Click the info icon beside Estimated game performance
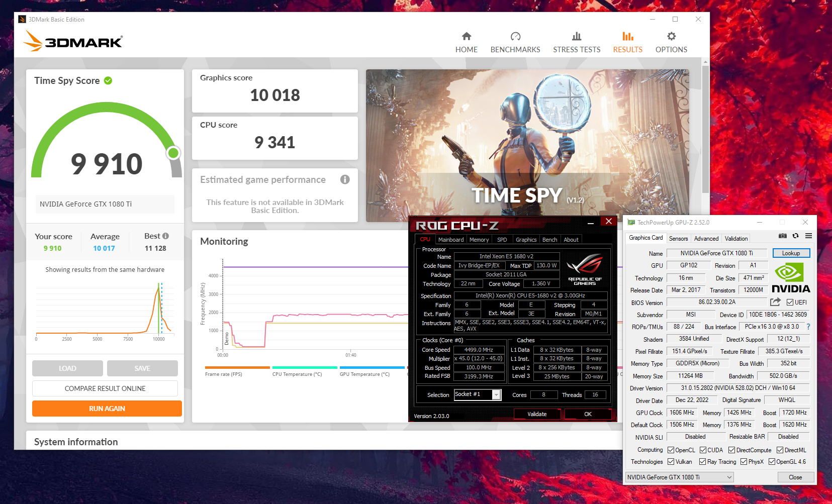The height and width of the screenshot is (504, 832). tap(345, 179)
